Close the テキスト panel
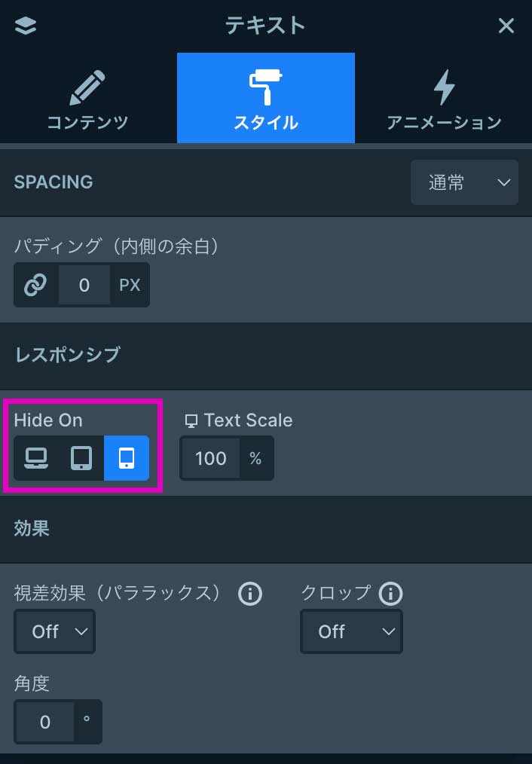 (506, 26)
